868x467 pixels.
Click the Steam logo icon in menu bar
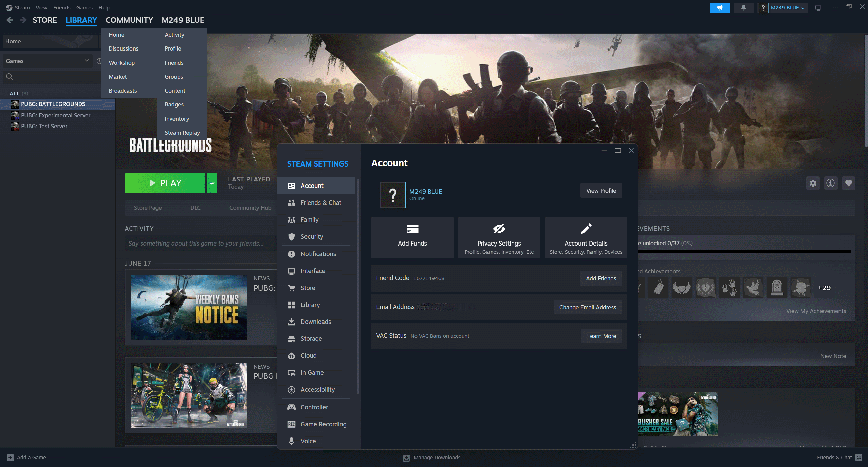tap(9, 7)
